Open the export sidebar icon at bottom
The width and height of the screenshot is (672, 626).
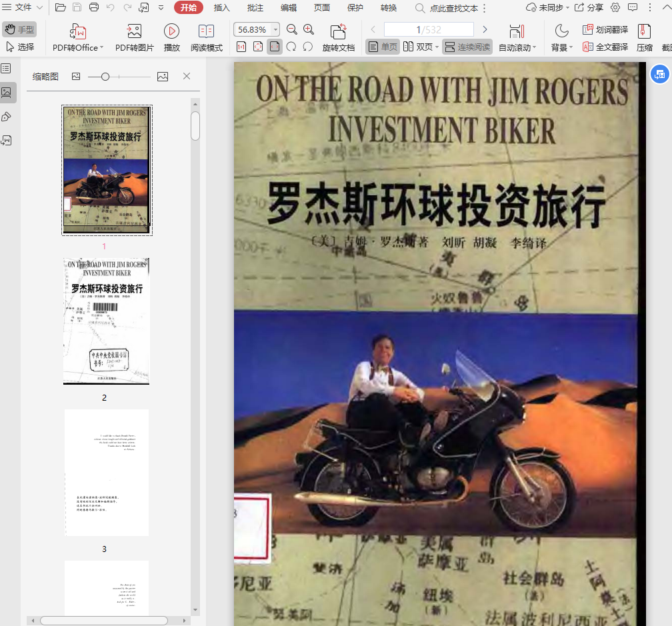(6, 141)
